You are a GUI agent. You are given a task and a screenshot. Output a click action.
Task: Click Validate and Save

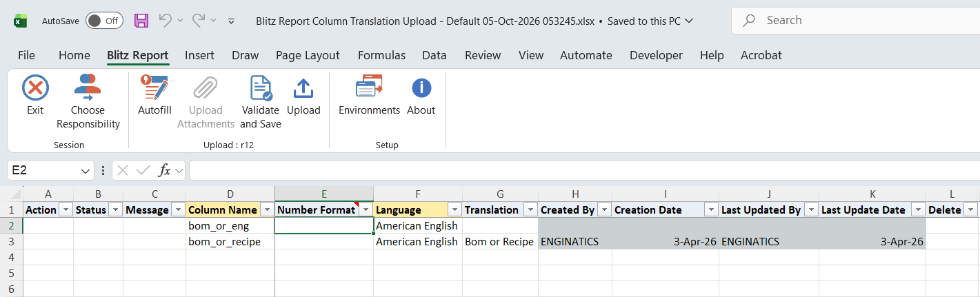click(261, 102)
